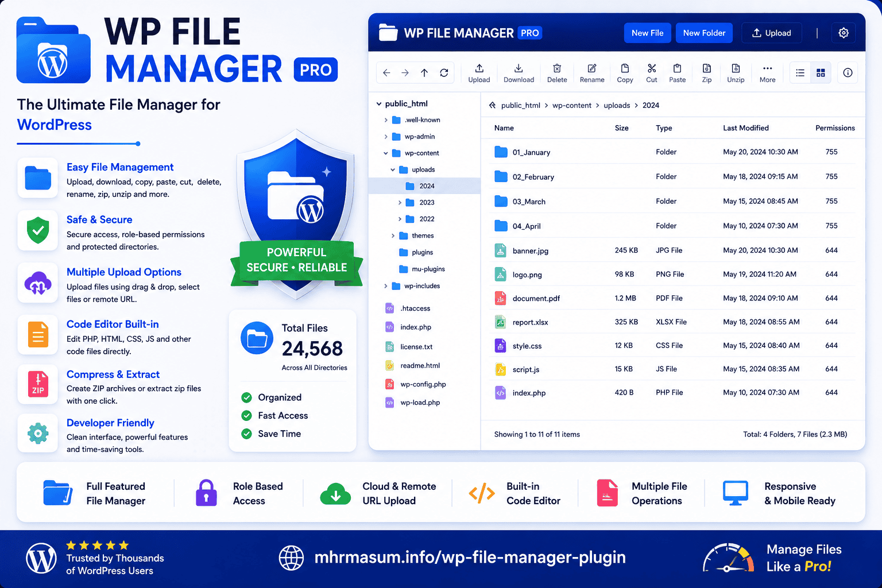Switch to grid view
The height and width of the screenshot is (588, 882).
click(x=821, y=73)
